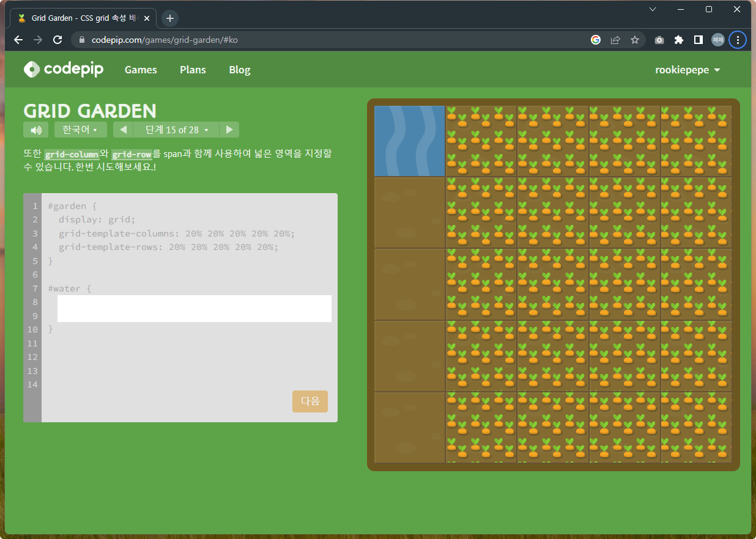The height and width of the screenshot is (539, 756).
Task: Open the Games menu
Action: tap(141, 70)
